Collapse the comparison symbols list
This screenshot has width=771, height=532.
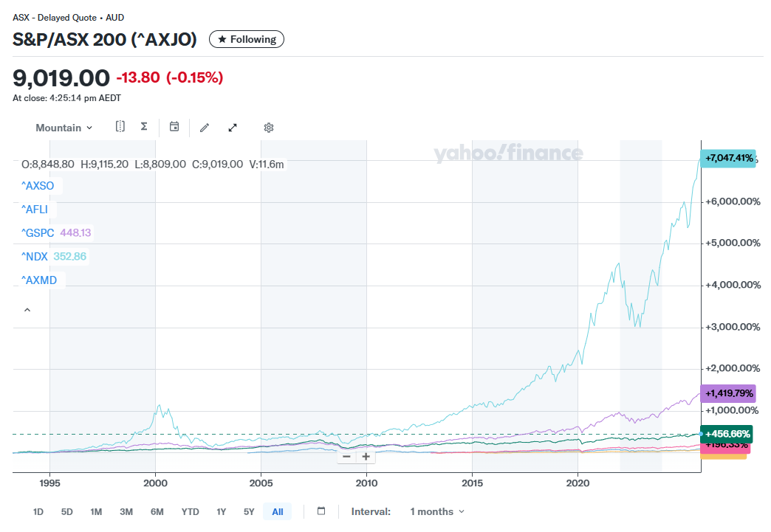pyautogui.click(x=27, y=311)
